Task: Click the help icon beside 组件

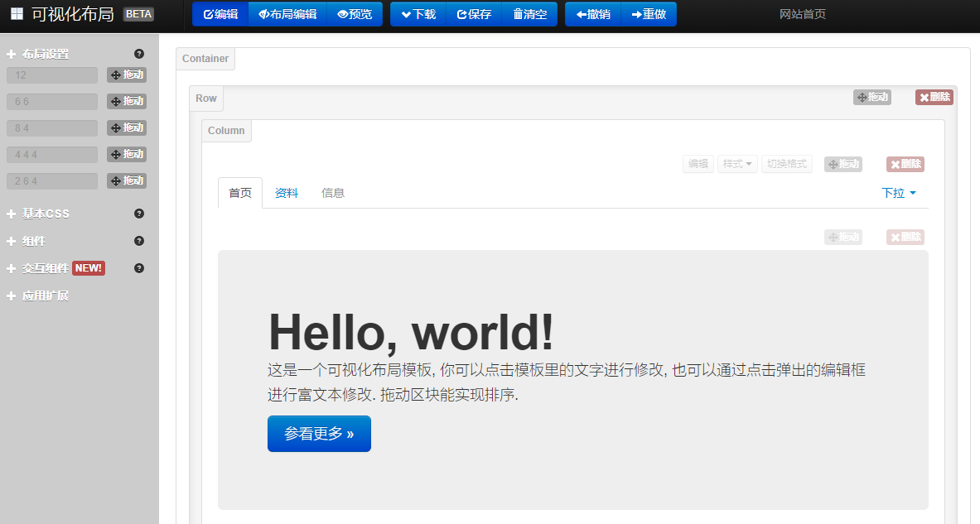Action: pyautogui.click(x=139, y=241)
